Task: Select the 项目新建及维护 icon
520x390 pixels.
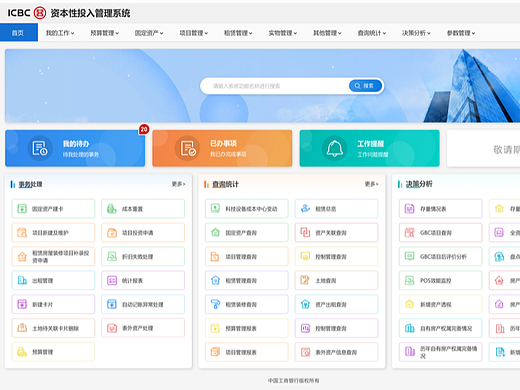Action: (22, 233)
